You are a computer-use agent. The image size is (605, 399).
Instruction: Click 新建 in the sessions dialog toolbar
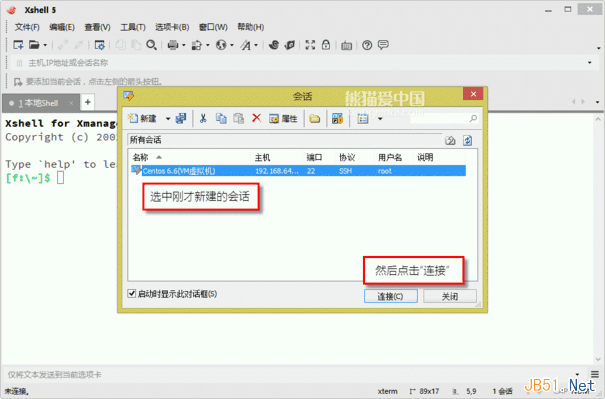pyautogui.click(x=143, y=118)
